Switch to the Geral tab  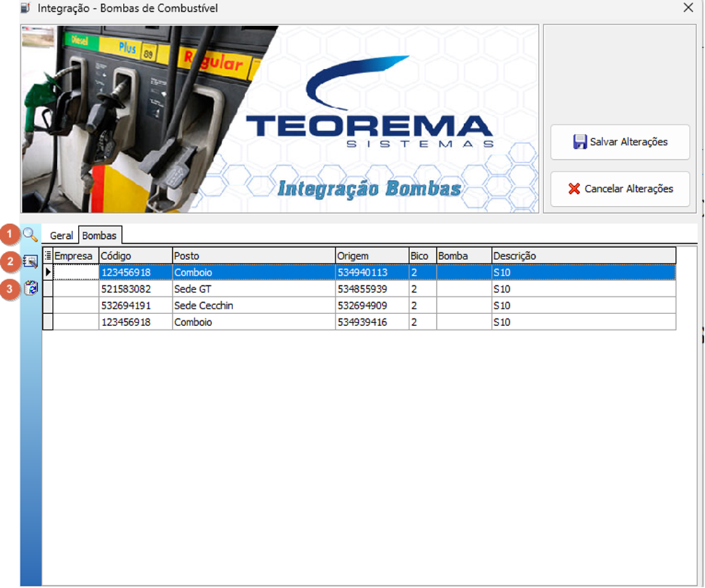click(x=61, y=236)
